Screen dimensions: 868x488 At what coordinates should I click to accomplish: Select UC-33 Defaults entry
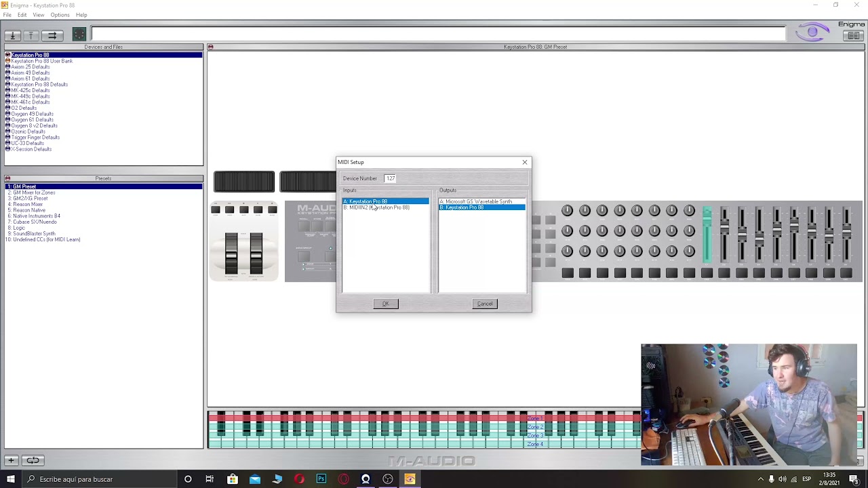(x=27, y=143)
